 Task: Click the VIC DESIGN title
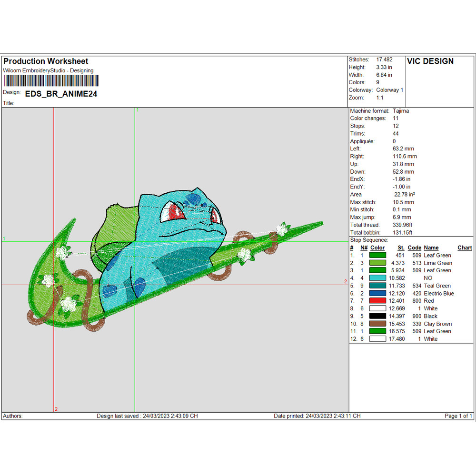[x=430, y=61]
